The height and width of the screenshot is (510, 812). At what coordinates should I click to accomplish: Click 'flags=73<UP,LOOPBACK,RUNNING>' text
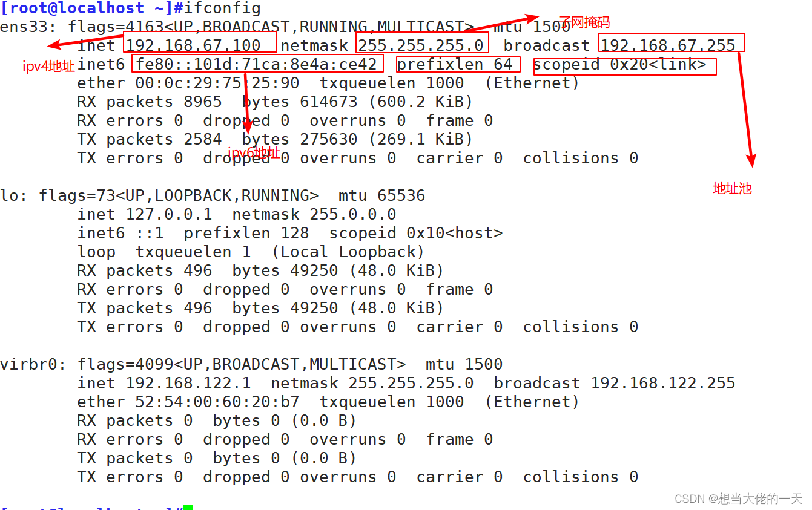point(179,195)
